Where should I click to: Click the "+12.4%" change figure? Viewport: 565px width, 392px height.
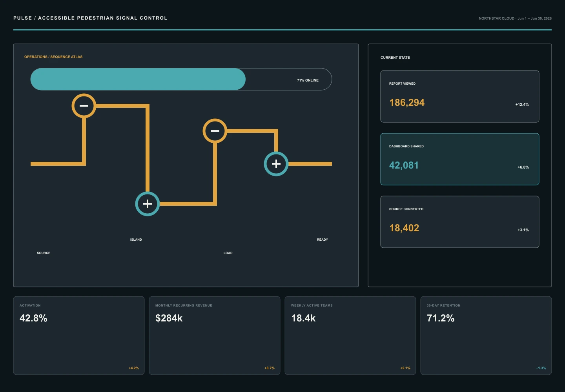[522, 105]
